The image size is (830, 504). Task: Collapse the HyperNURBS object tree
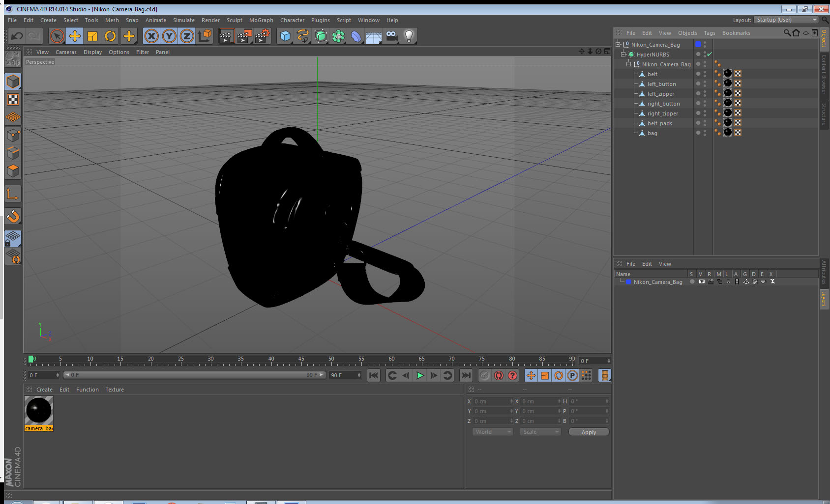click(623, 54)
